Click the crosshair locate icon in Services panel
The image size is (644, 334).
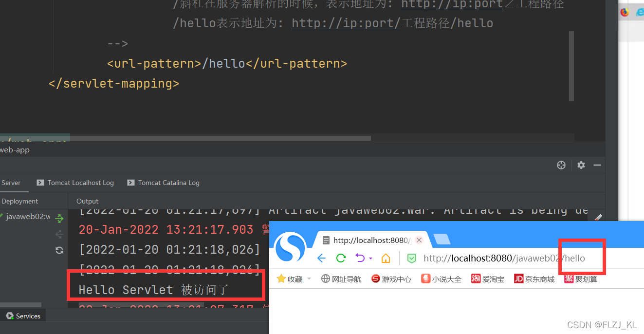click(561, 165)
